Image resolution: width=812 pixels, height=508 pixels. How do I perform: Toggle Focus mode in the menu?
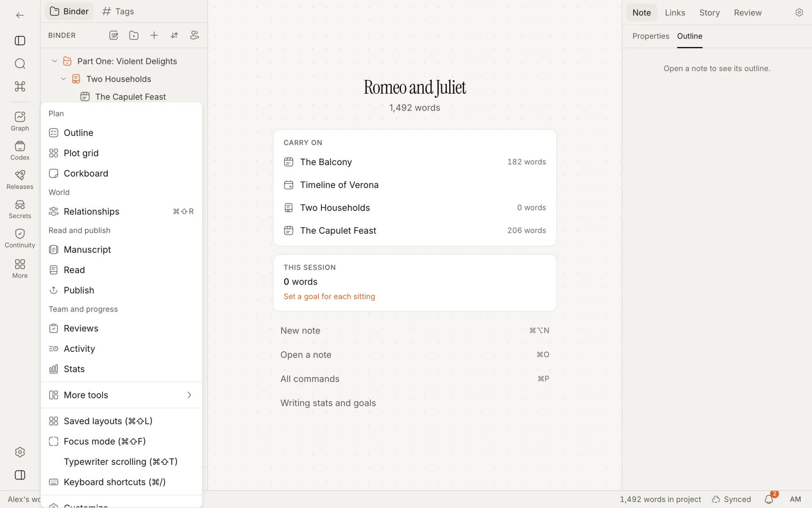(x=121, y=442)
